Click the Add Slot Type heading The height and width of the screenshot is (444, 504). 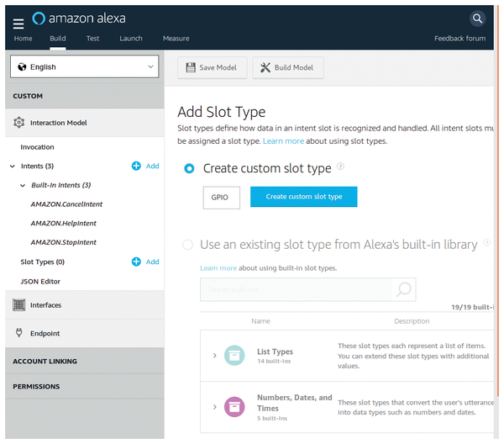[x=222, y=112]
